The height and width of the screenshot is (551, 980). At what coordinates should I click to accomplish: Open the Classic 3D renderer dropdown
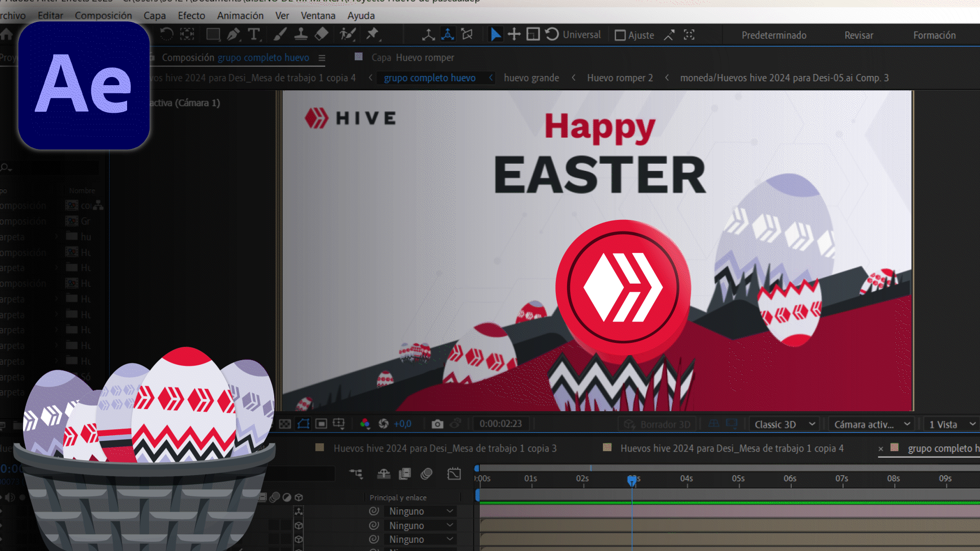point(785,424)
